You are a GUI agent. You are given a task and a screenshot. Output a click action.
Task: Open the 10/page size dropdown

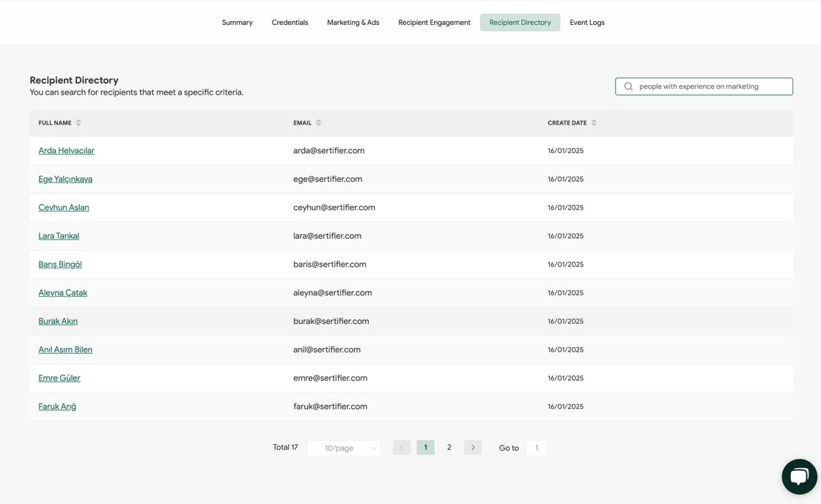344,448
